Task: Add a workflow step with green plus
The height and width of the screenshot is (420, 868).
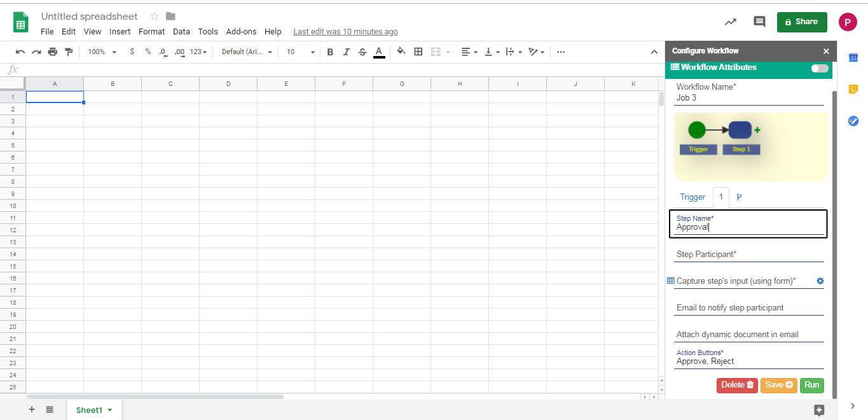Action: pos(757,130)
